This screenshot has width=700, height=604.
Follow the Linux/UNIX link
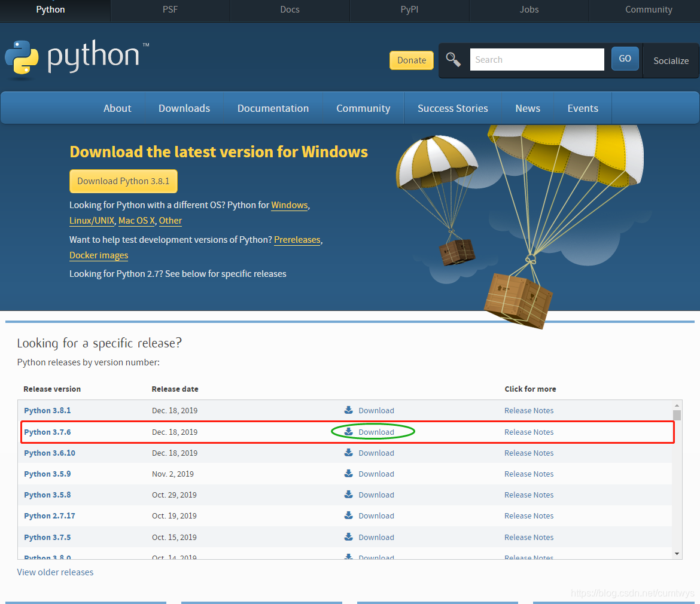(92, 221)
